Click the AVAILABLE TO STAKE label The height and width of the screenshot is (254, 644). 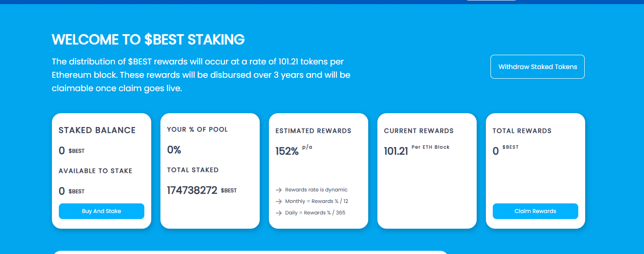click(x=96, y=171)
